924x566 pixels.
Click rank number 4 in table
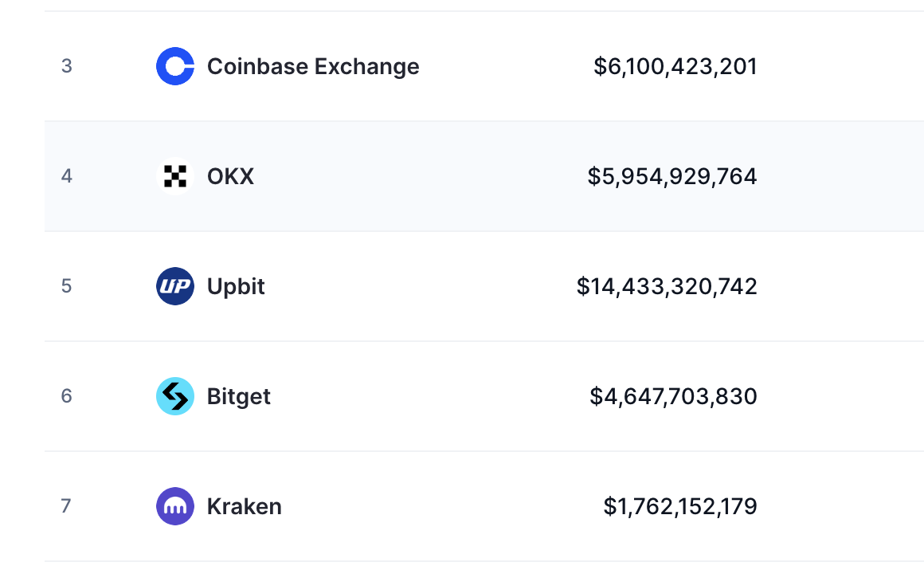(x=67, y=176)
